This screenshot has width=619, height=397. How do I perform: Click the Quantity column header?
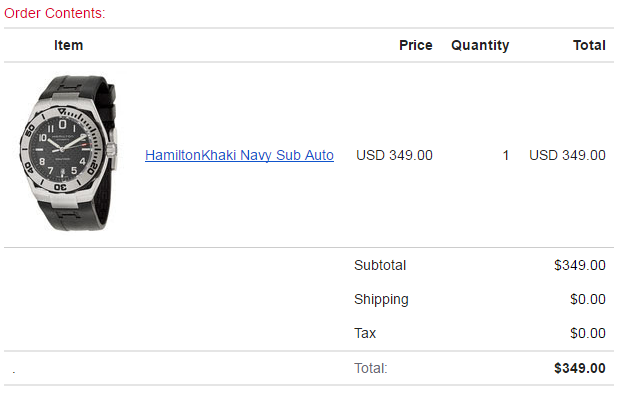pos(480,46)
